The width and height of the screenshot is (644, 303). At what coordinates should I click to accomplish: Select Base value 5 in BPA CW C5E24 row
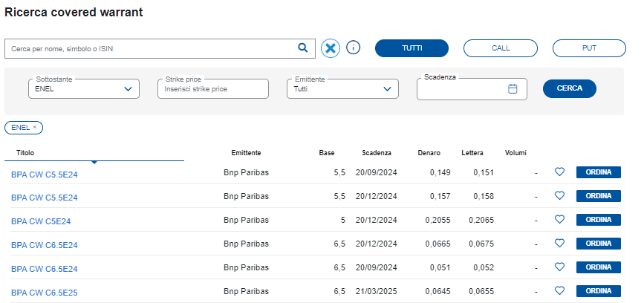[343, 220]
